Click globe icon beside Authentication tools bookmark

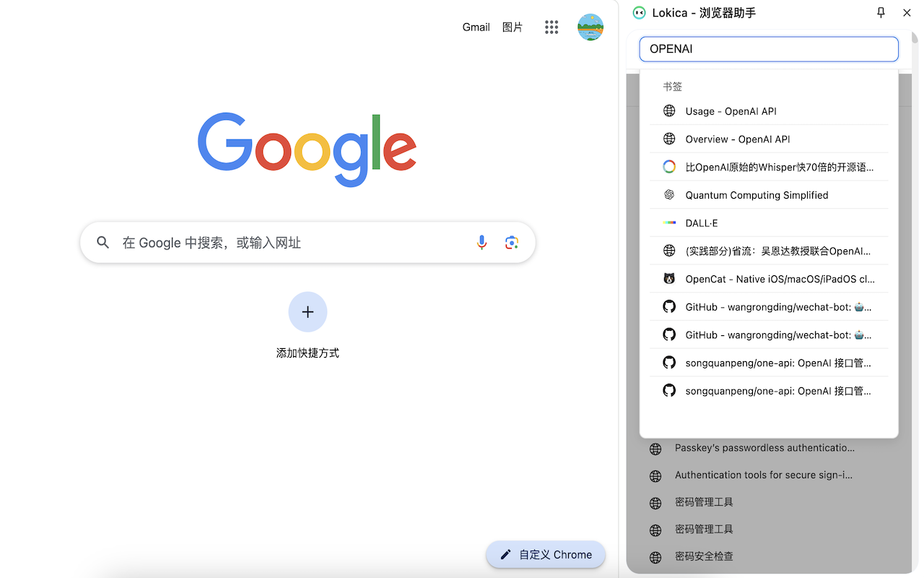655,476
